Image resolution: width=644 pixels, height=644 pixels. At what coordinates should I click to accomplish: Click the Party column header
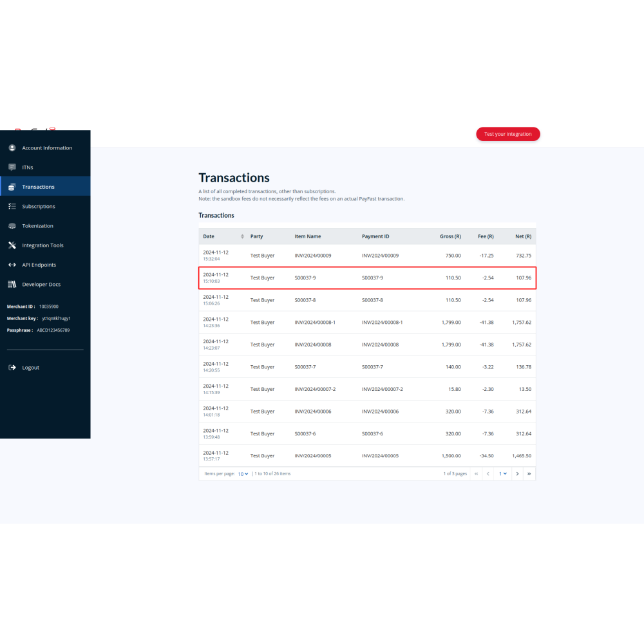click(257, 236)
